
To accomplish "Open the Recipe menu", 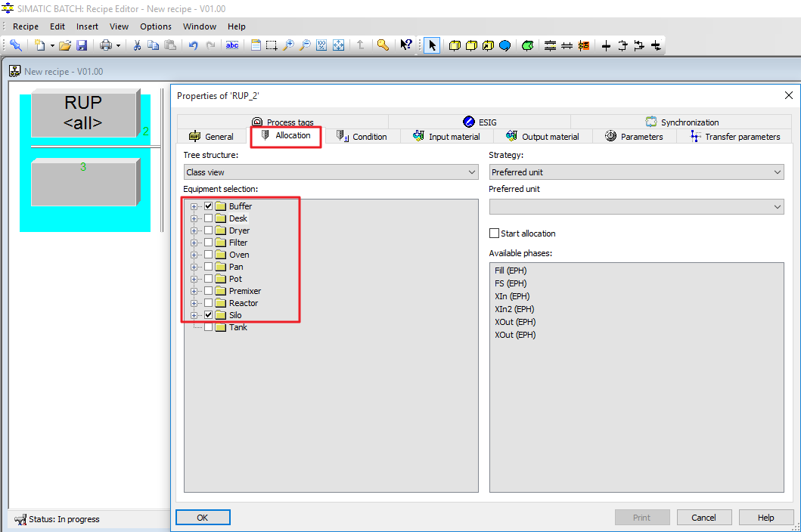I will point(26,26).
